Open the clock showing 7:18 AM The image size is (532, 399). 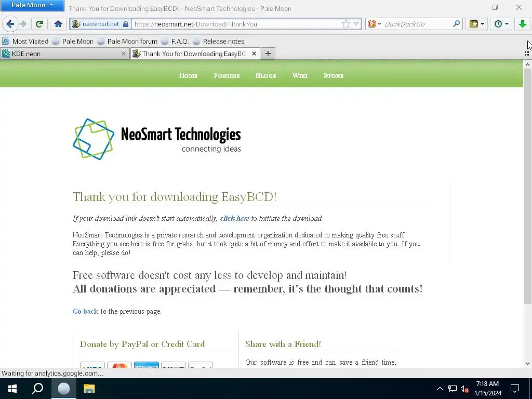coord(487,389)
